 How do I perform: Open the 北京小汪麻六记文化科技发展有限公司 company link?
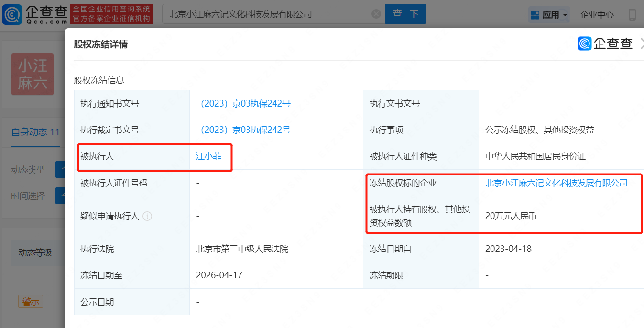(556, 183)
